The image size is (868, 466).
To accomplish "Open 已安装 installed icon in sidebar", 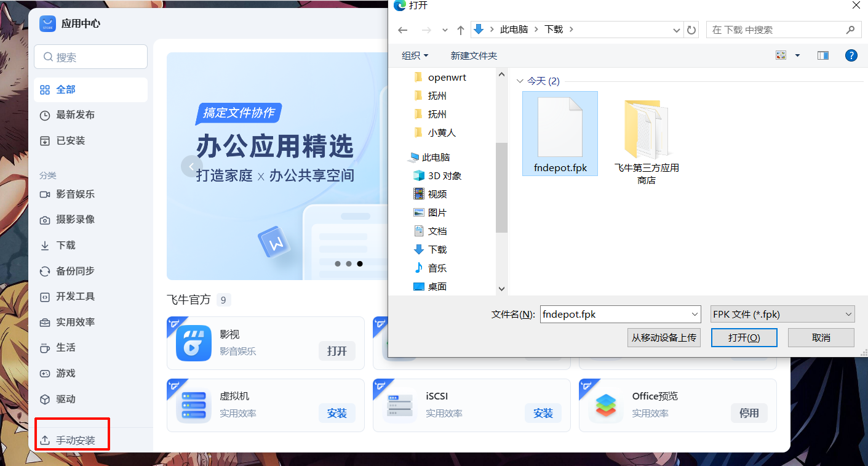I will pos(45,141).
